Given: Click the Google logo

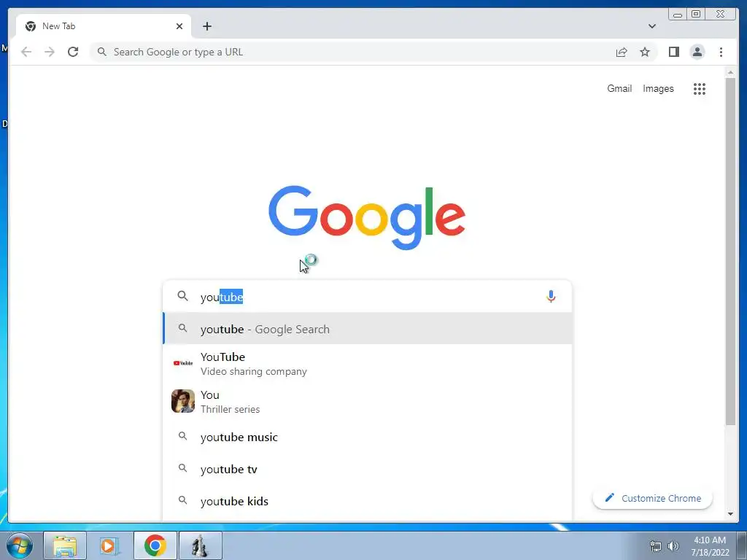Looking at the screenshot, I should 367,217.
